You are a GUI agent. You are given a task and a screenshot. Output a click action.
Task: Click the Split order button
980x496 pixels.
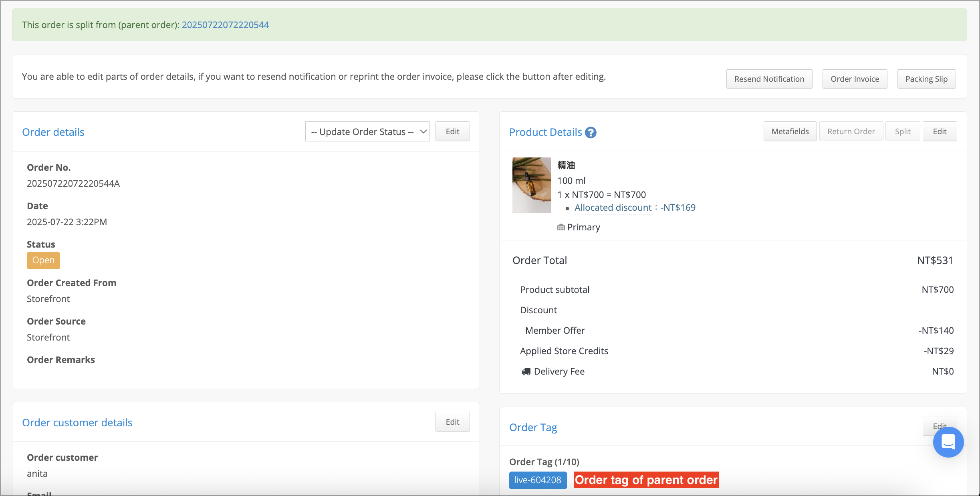click(903, 131)
